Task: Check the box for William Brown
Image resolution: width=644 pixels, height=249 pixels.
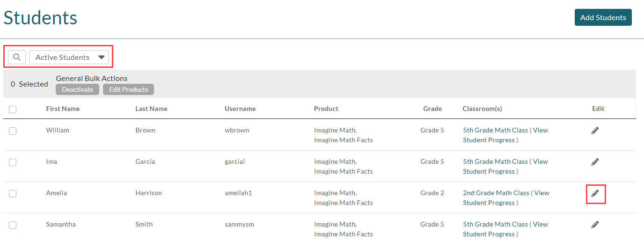Action: click(13, 131)
